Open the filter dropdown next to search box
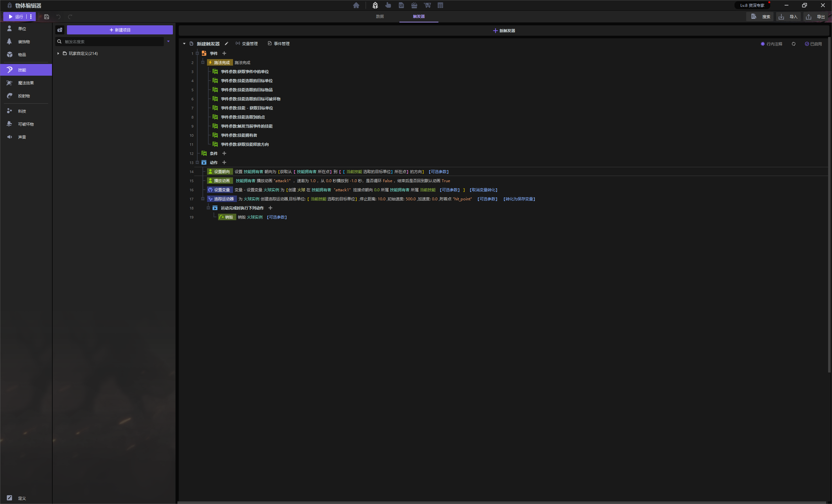Image resolution: width=832 pixels, height=504 pixels. (168, 42)
